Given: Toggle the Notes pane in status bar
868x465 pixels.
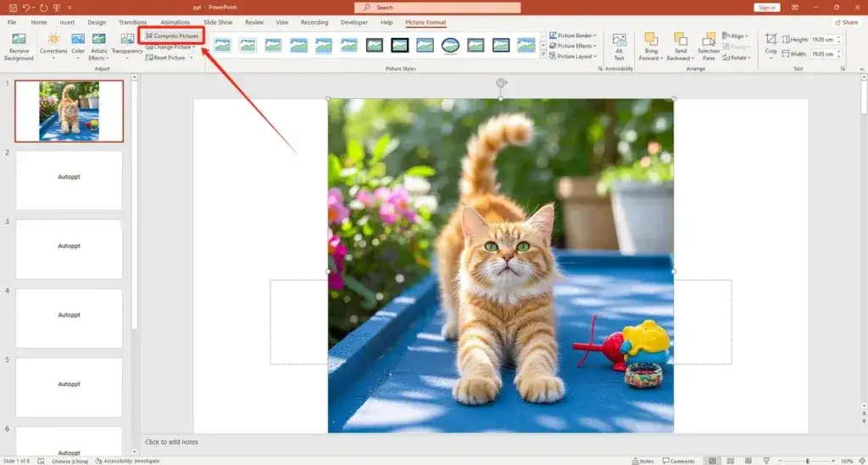Looking at the screenshot, I should 643,461.
